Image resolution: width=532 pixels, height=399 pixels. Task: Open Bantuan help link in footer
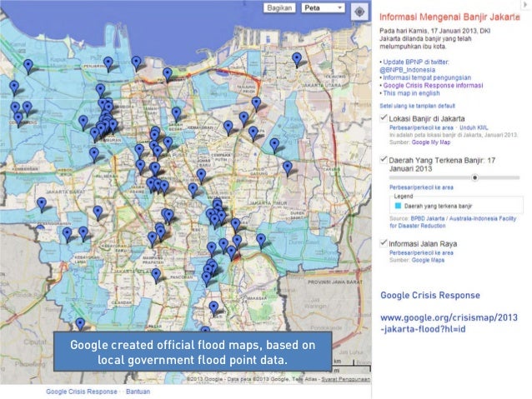[138, 392]
